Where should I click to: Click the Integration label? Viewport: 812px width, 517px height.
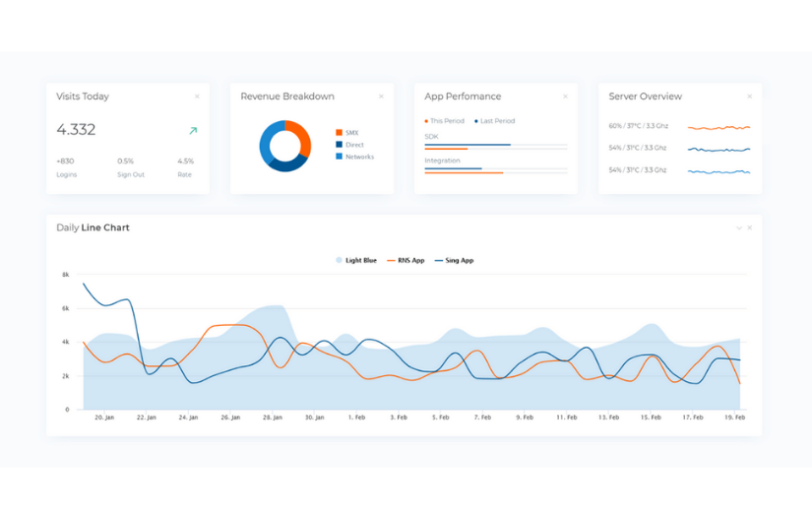pyautogui.click(x=442, y=161)
